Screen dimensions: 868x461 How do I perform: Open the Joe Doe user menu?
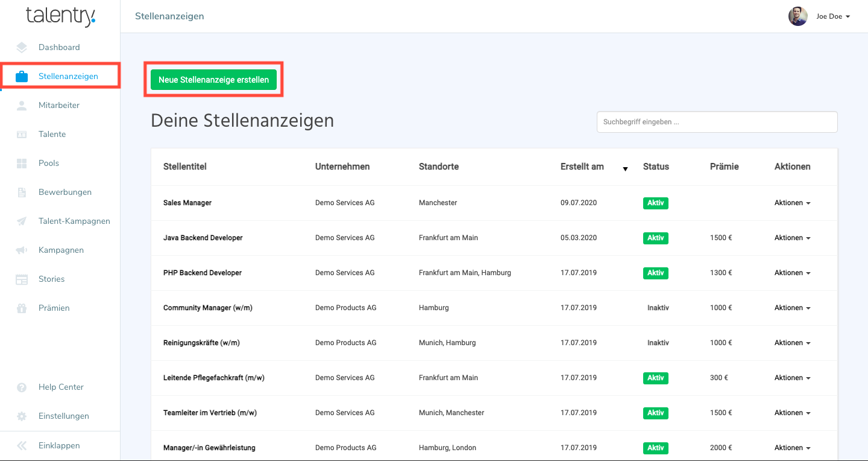[x=832, y=16]
